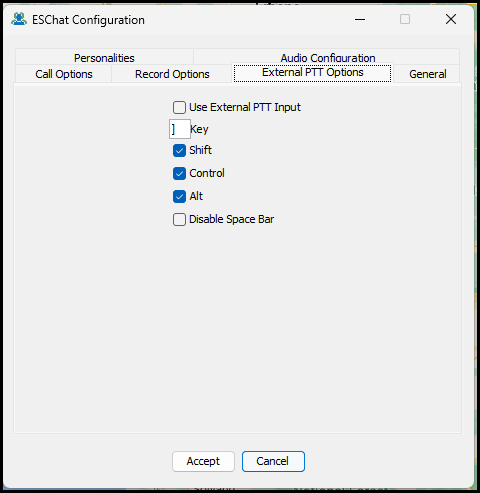This screenshot has width=480, height=493.
Task: Uncheck the Shift modifier checkbox
Action: point(179,150)
